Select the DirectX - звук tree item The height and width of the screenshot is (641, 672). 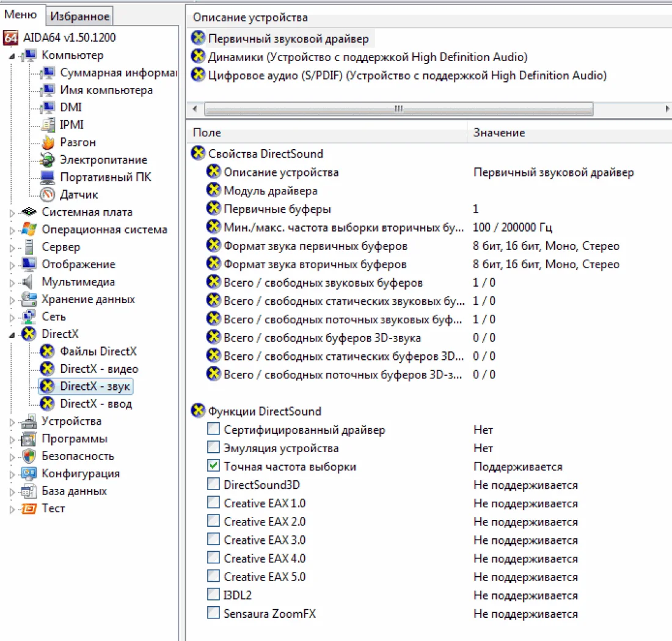[x=87, y=386]
